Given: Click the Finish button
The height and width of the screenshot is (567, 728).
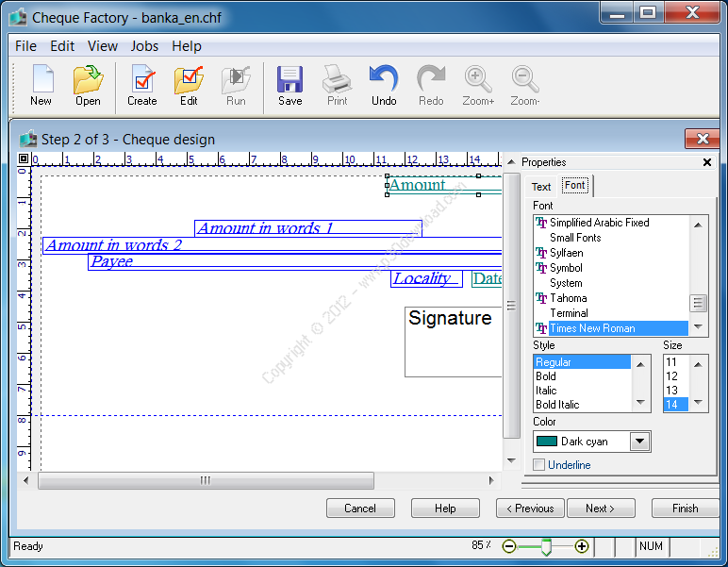Looking at the screenshot, I should point(686,508).
